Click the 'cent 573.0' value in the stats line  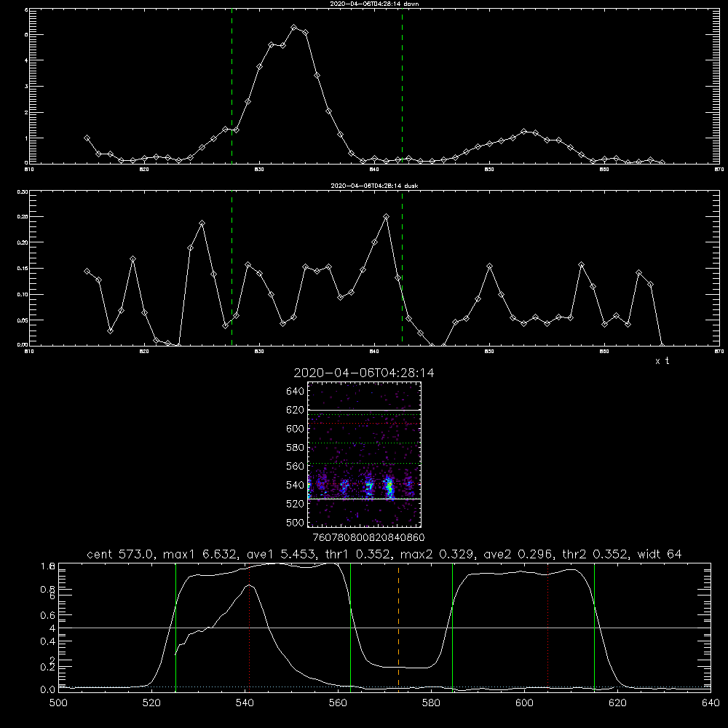[120, 554]
